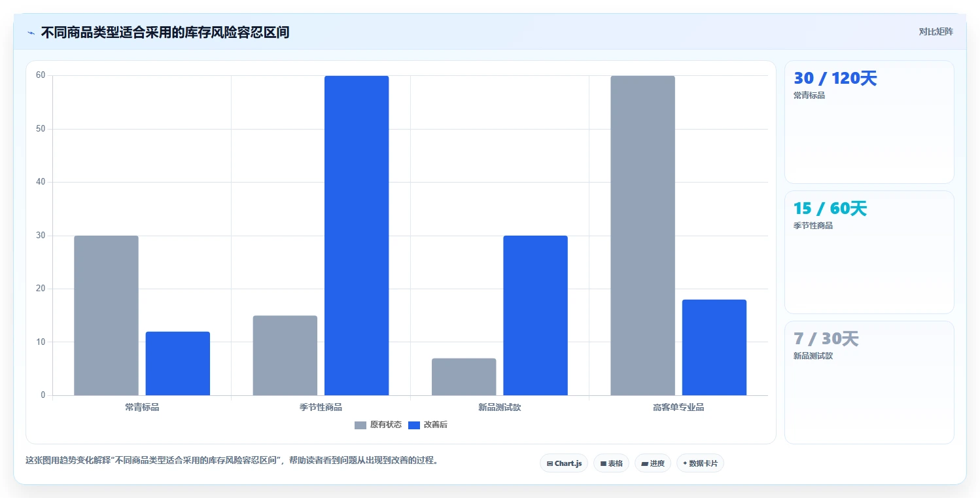
Task: Select the 表格 tag chip
Action: pos(612,463)
